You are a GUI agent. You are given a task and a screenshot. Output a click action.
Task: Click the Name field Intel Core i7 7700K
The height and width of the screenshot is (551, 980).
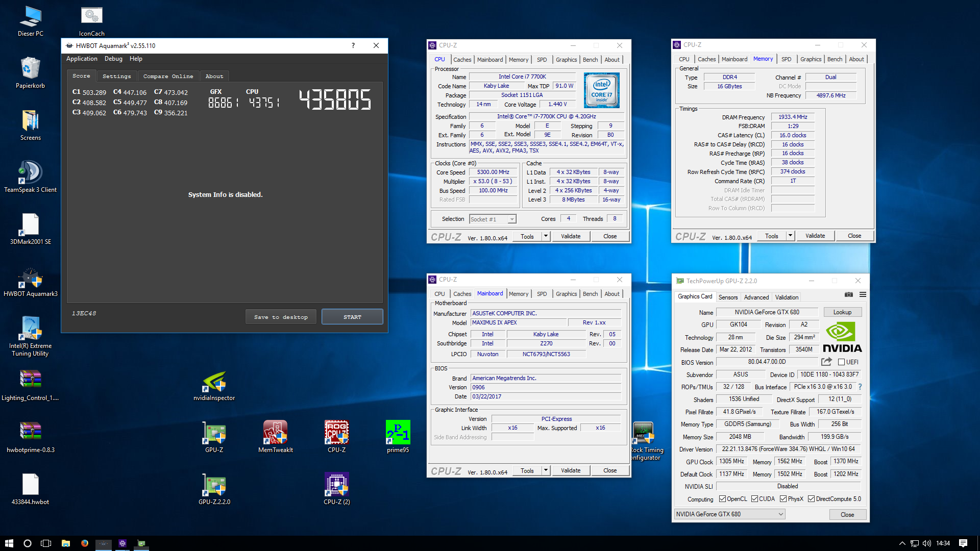pyautogui.click(x=522, y=77)
